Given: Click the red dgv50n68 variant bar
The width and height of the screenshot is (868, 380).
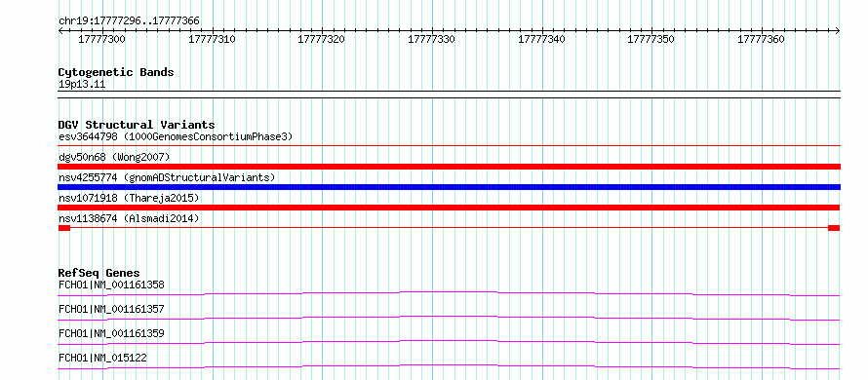Looking at the screenshot, I should 450,167.
